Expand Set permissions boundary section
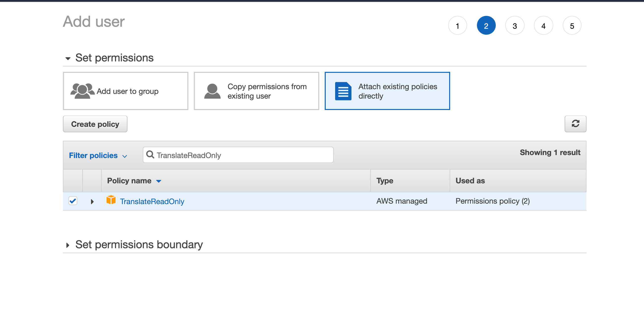The height and width of the screenshot is (326, 644). (68, 245)
